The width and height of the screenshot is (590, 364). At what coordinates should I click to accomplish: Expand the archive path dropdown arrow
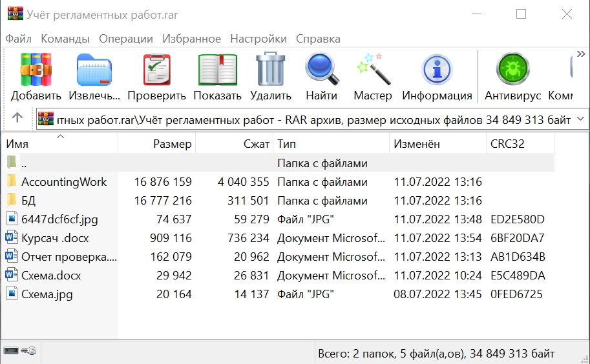[579, 119]
